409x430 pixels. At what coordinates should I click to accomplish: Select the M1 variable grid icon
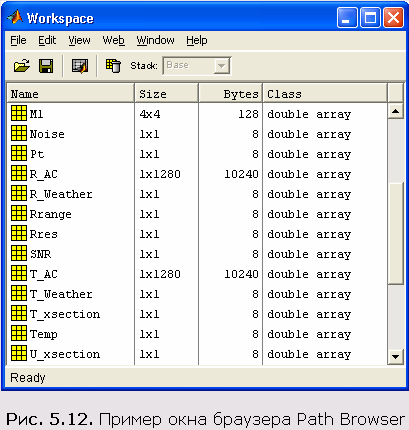point(19,113)
